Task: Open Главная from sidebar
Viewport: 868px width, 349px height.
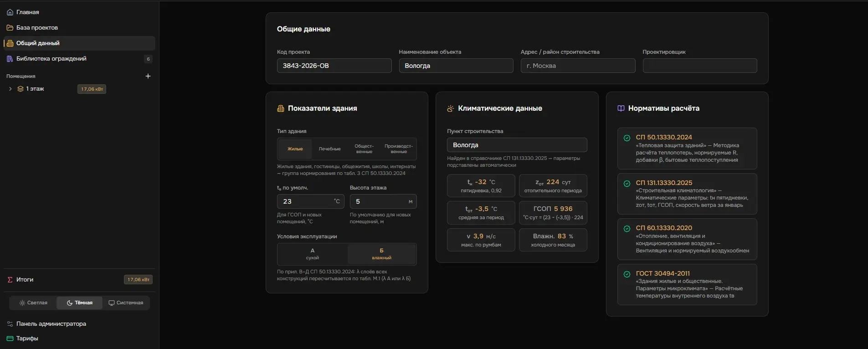Action: (x=79, y=12)
